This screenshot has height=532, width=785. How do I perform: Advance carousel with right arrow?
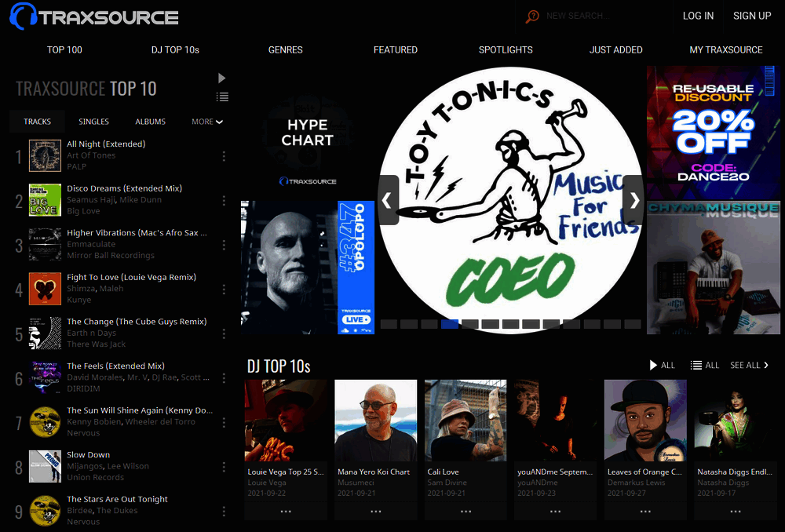pos(633,199)
